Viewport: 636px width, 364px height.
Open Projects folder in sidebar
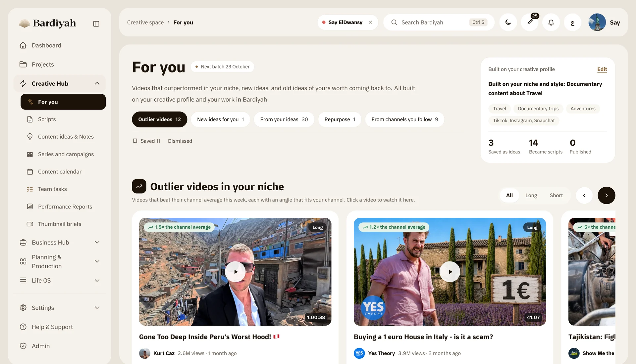pyautogui.click(x=60, y=65)
